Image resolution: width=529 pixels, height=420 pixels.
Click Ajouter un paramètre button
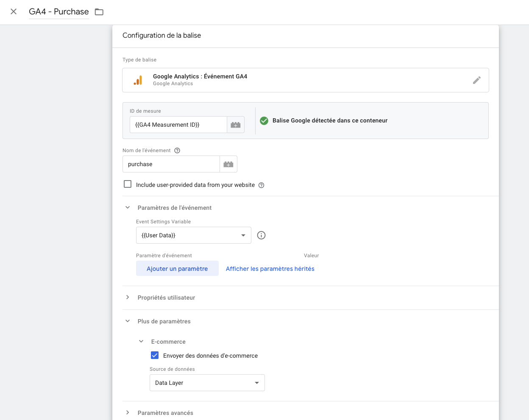[x=177, y=269]
